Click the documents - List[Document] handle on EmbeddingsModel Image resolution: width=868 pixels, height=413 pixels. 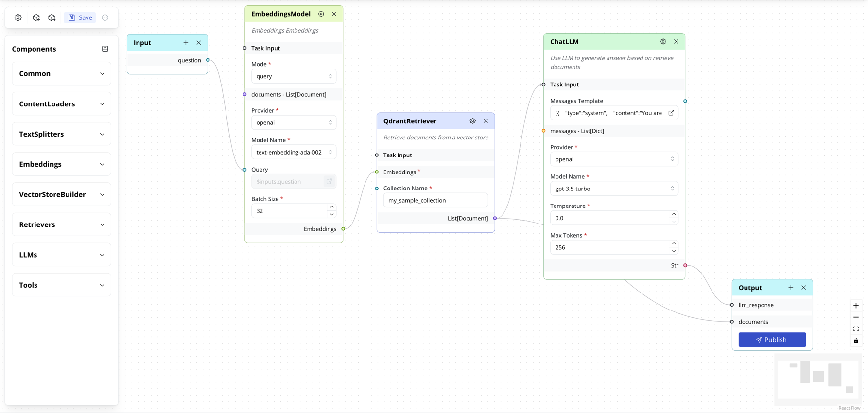pos(244,94)
